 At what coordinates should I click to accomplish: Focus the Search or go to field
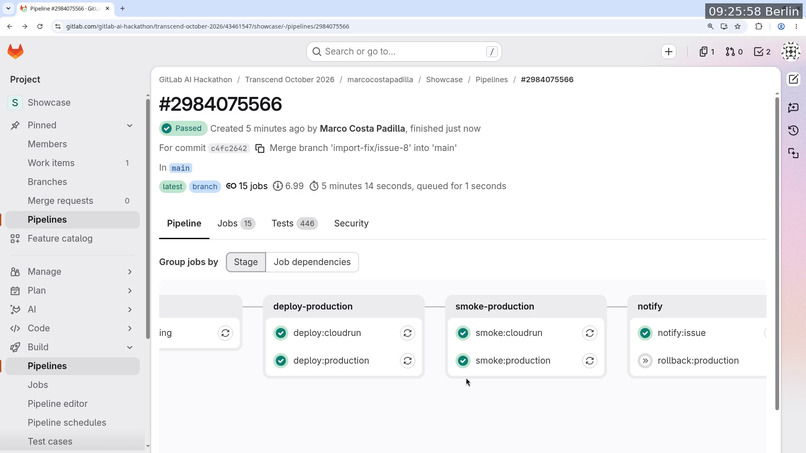click(404, 51)
